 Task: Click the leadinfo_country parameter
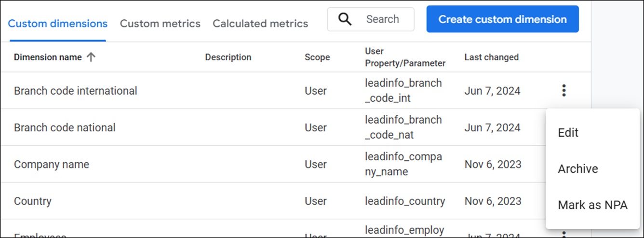(x=405, y=201)
